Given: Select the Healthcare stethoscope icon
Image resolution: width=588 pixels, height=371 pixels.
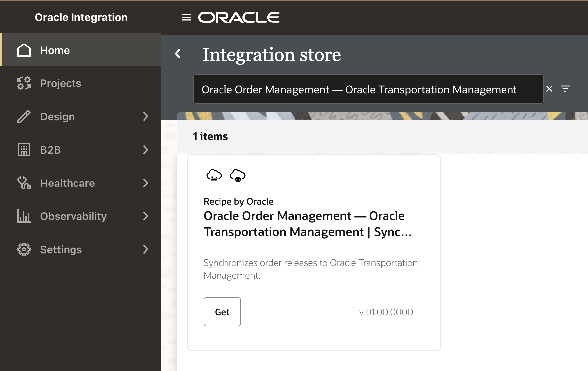Looking at the screenshot, I should click(24, 183).
